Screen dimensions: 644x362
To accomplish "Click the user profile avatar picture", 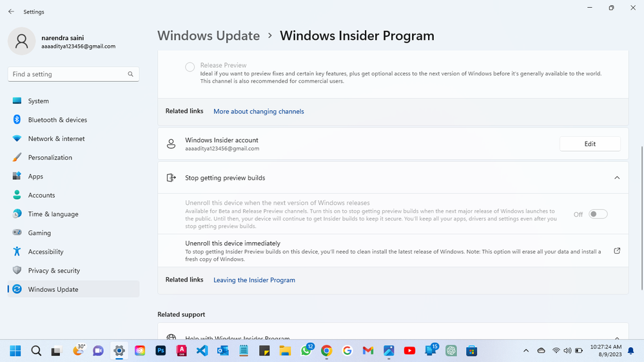I will 22,41.
